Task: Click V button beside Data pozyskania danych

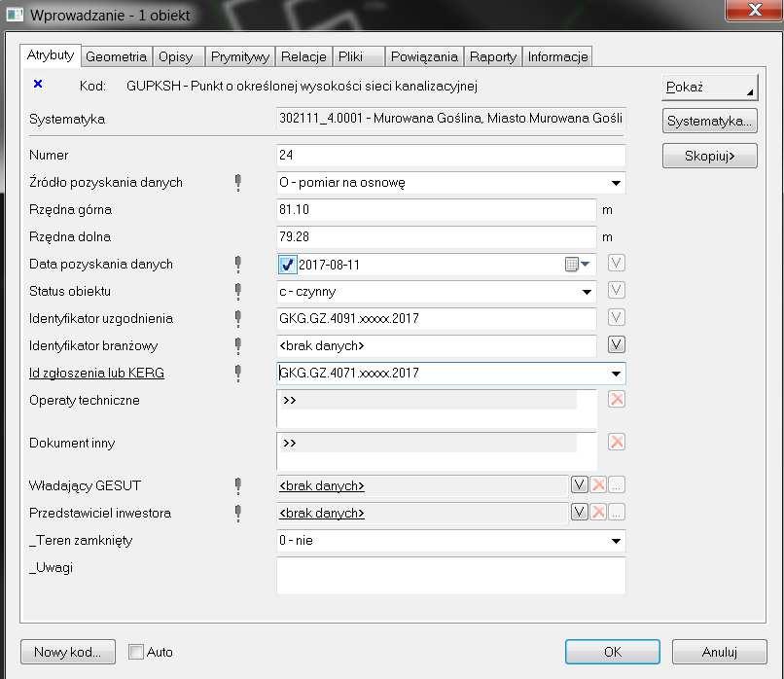Action: point(616,263)
